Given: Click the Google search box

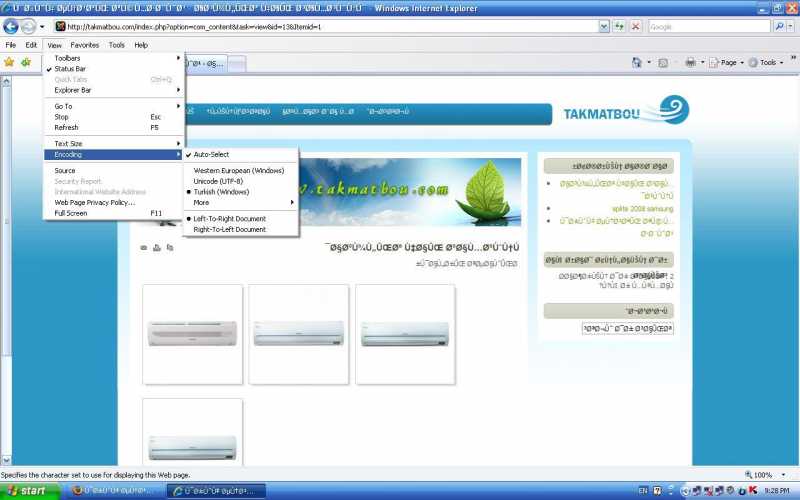Looking at the screenshot, I should click(x=709, y=27).
